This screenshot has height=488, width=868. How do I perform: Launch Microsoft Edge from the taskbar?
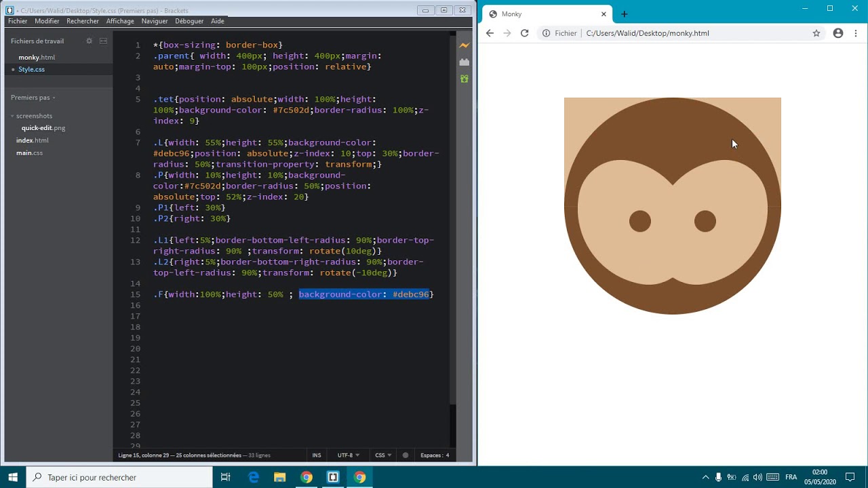254,477
